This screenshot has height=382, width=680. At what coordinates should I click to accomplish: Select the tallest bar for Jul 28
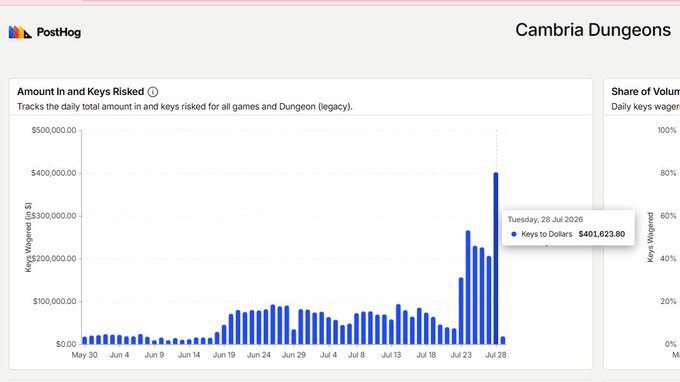(x=496, y=258)
